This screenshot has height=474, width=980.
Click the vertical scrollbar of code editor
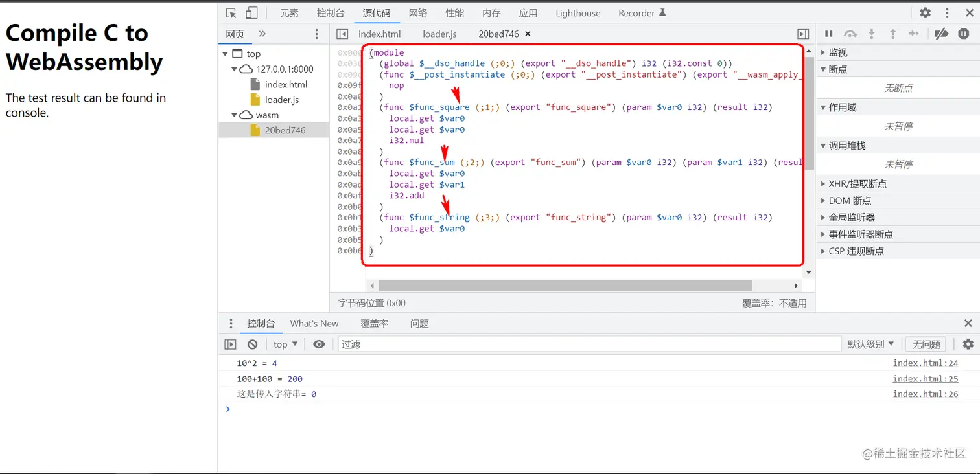tap(809, 113)
